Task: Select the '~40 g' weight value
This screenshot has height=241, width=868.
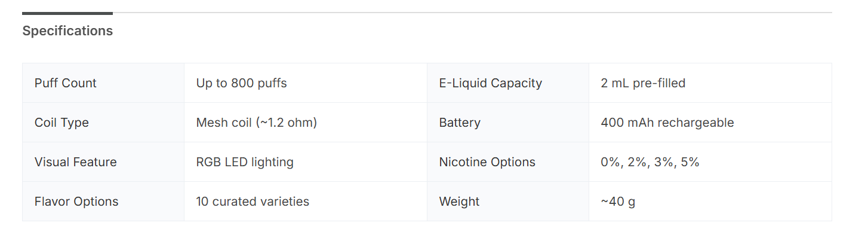Action: tap(618, 202)
